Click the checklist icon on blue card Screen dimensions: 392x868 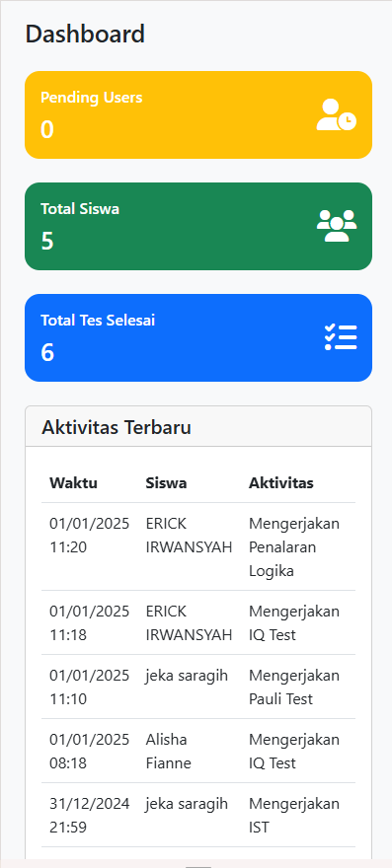341,337
